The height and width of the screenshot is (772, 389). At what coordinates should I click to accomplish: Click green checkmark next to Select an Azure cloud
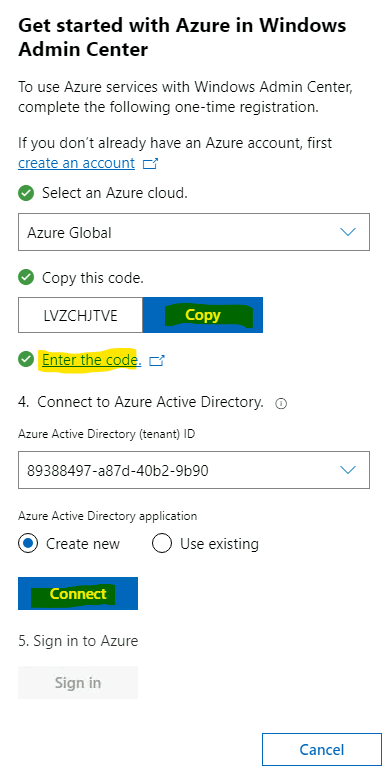[x=26, y=193]
